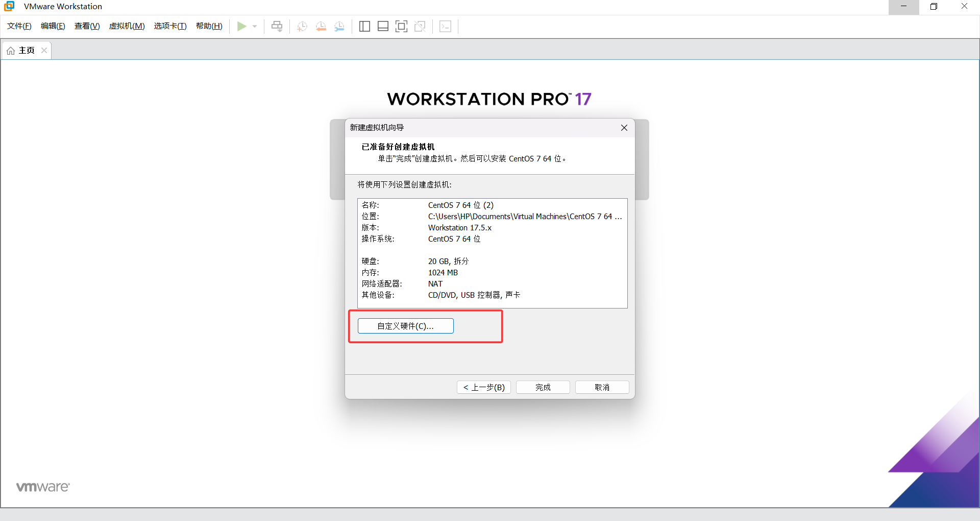Switch to the 主页 tab

point(27,50)
